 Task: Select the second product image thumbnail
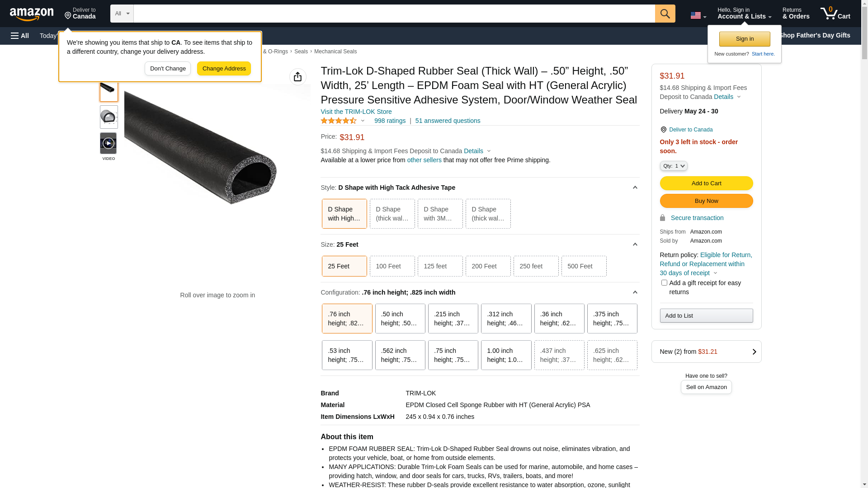(108, 117)
